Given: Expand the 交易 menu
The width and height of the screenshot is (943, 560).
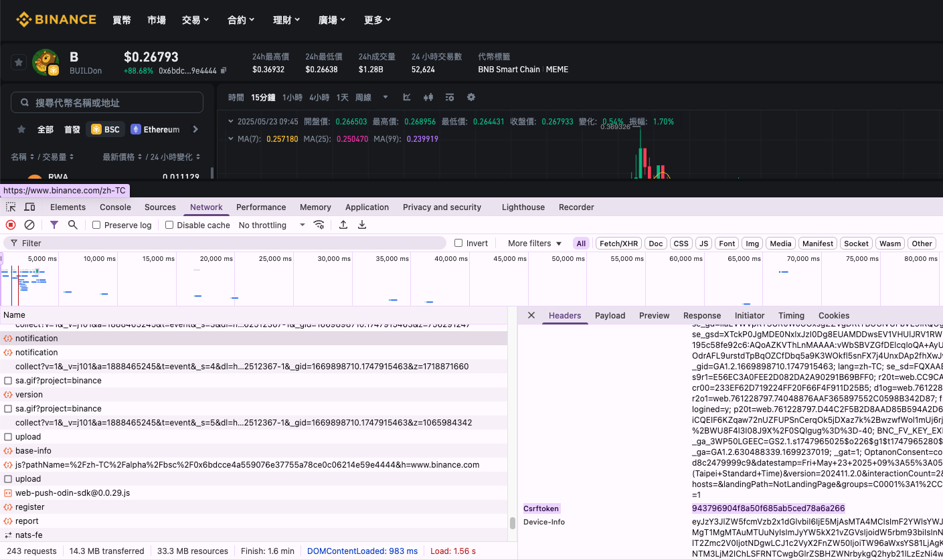Looking at the screenshot, I should [x=195, y=20].
